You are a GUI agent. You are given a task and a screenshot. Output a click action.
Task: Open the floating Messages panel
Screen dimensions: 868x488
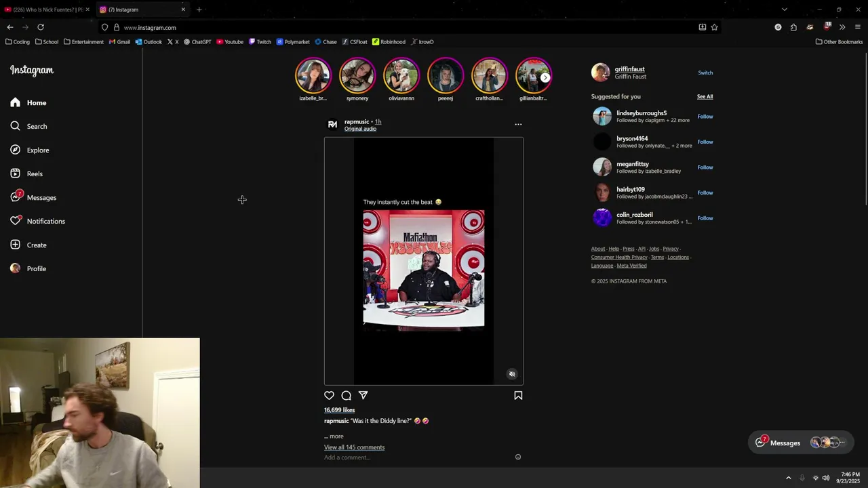point(801,443)
